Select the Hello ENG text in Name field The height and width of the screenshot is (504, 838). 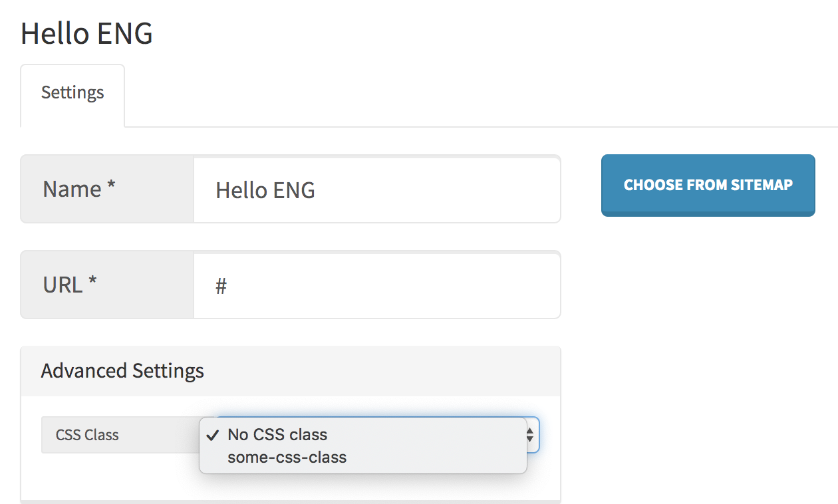coord(264,189)
